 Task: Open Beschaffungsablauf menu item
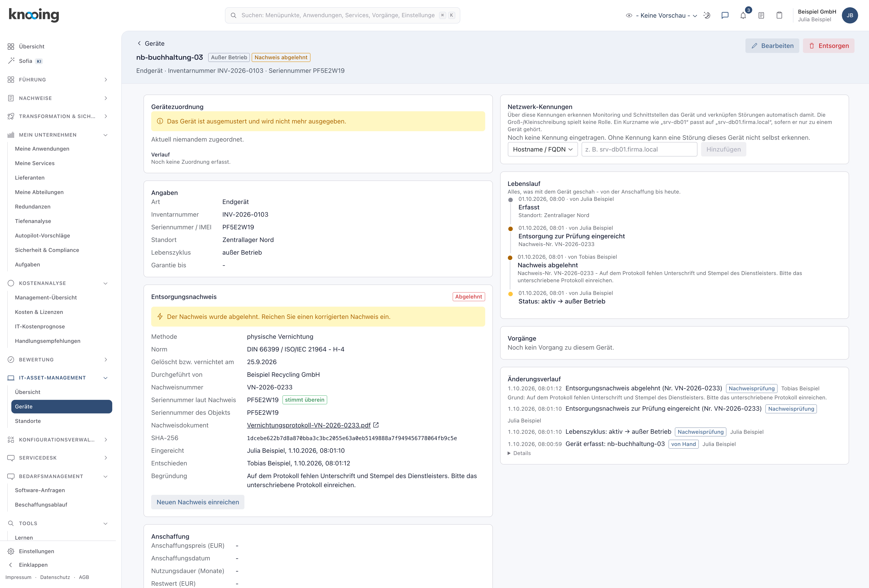point(41,505)
